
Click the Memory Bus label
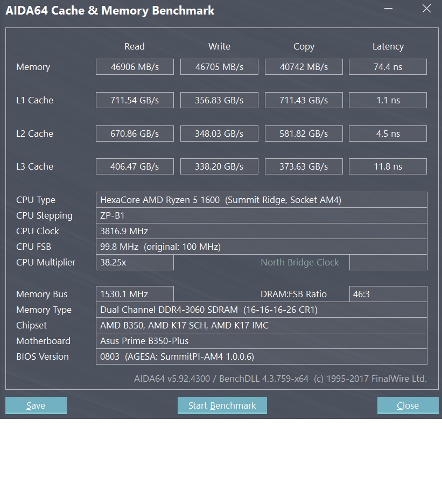(42, 294)
